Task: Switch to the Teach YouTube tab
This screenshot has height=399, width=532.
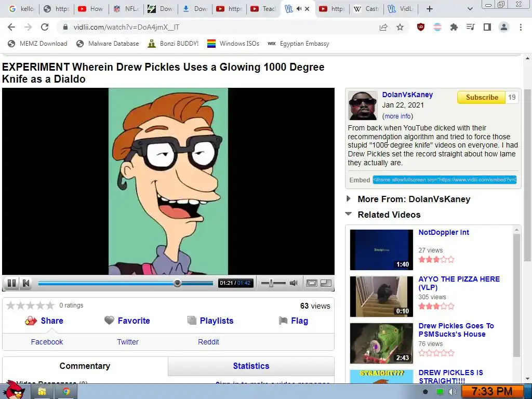Action: 263,9
